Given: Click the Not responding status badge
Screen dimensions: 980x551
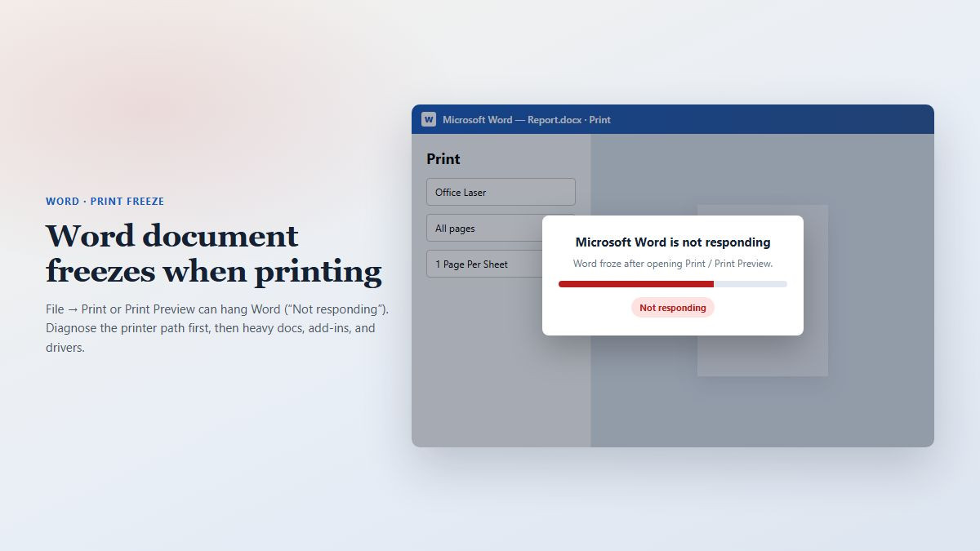Looking at the screenshot, I should [673, 308].
